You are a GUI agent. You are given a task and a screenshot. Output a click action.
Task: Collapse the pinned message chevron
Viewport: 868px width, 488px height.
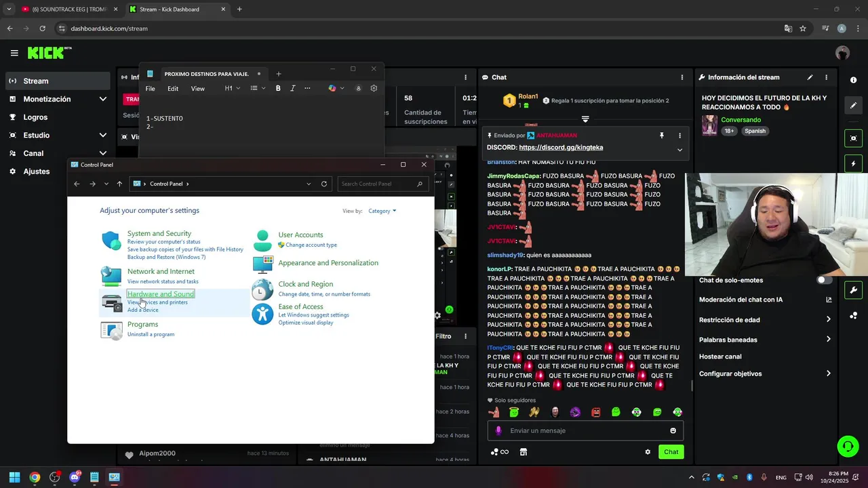coord(679,150)
